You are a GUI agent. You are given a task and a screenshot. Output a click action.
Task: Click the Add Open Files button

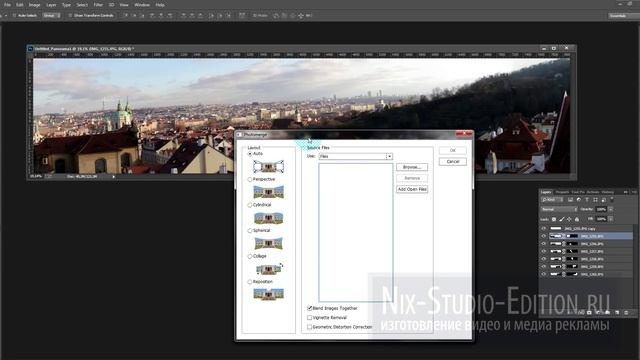pos(412,189)
